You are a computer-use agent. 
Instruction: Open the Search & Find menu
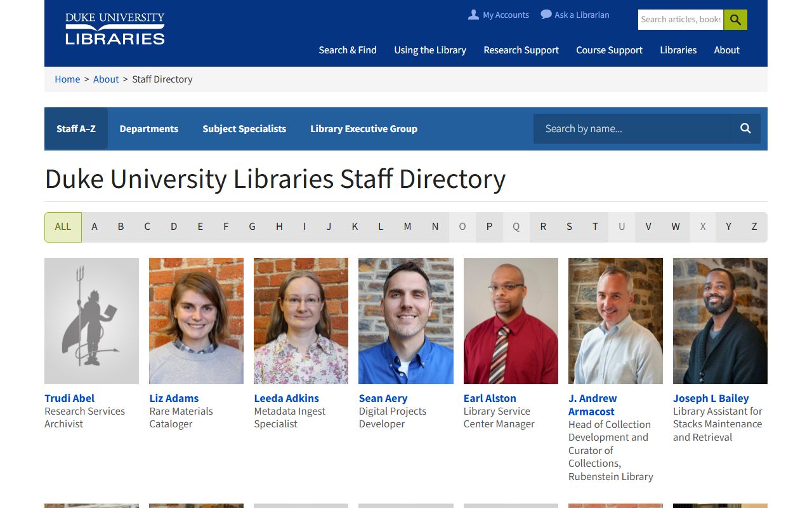coord(348,50)
